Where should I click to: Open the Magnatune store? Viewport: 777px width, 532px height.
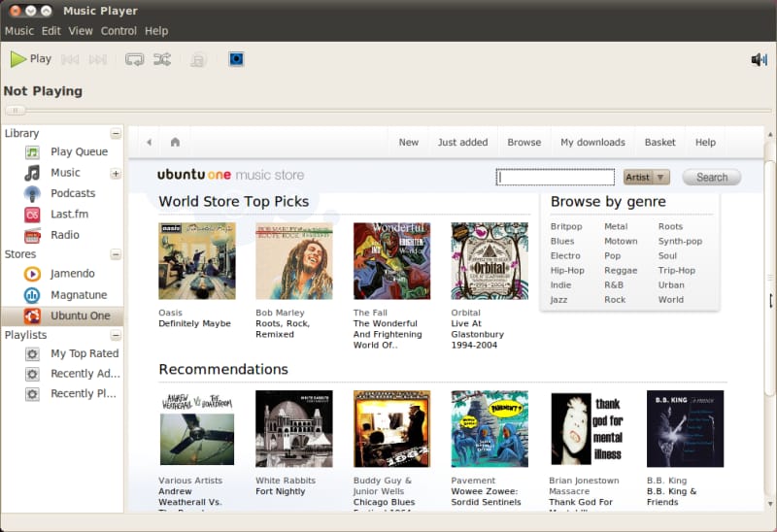coord(78,295)
